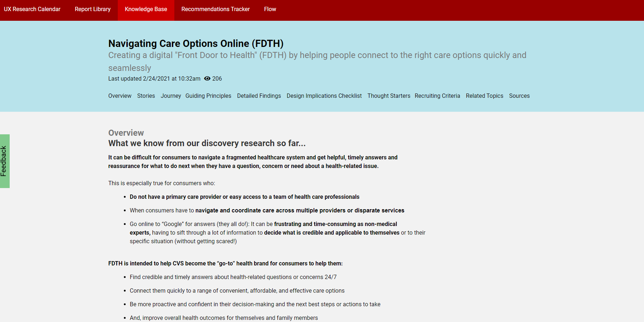Image resolution: width=644 pixels, height=322 pixels.
Task: Click bullet 'Be more proactive and confident'
Action: [255, 304]
